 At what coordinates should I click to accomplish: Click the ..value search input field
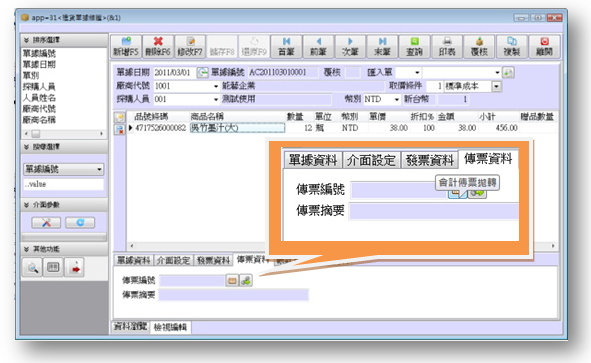click(63, 184)
